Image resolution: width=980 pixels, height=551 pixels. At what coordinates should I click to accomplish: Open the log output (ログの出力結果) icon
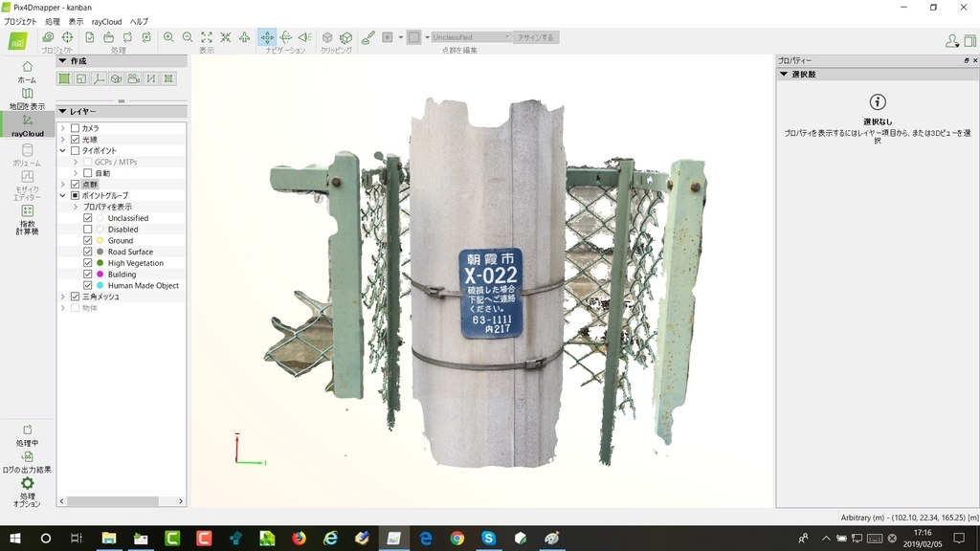point(27,462)
